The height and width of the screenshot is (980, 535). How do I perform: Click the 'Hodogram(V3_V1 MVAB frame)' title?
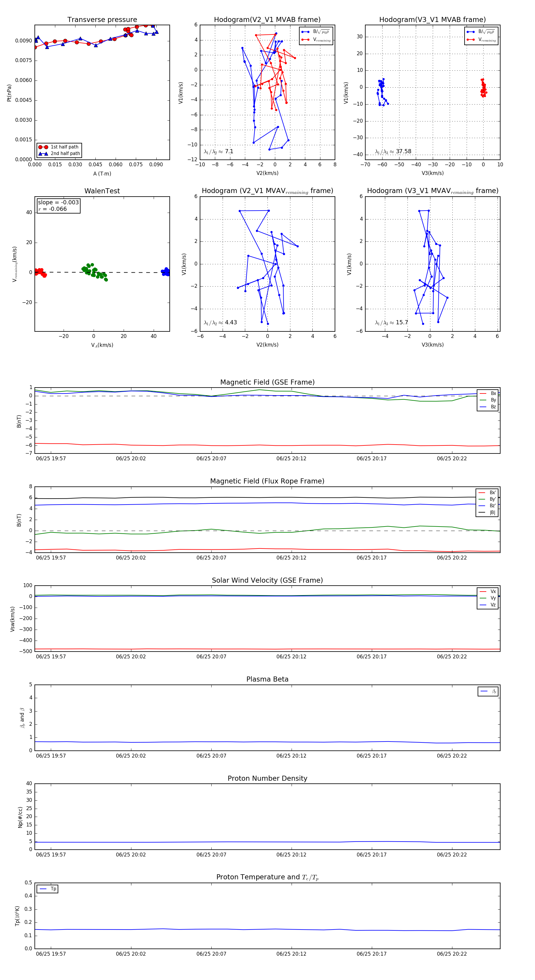[432, 20]
